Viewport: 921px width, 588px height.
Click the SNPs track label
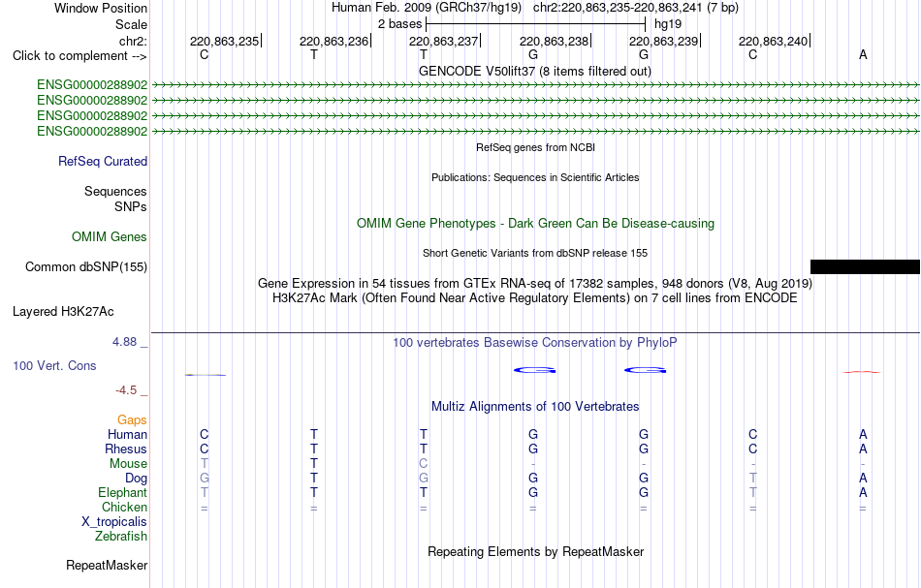coord(131,206)
